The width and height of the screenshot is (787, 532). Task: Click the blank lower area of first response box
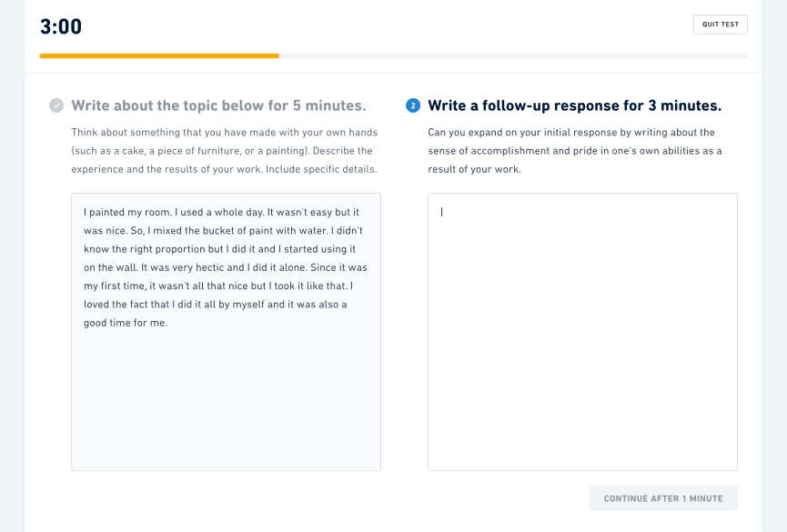pyautogui.click(x=226, y=402)
